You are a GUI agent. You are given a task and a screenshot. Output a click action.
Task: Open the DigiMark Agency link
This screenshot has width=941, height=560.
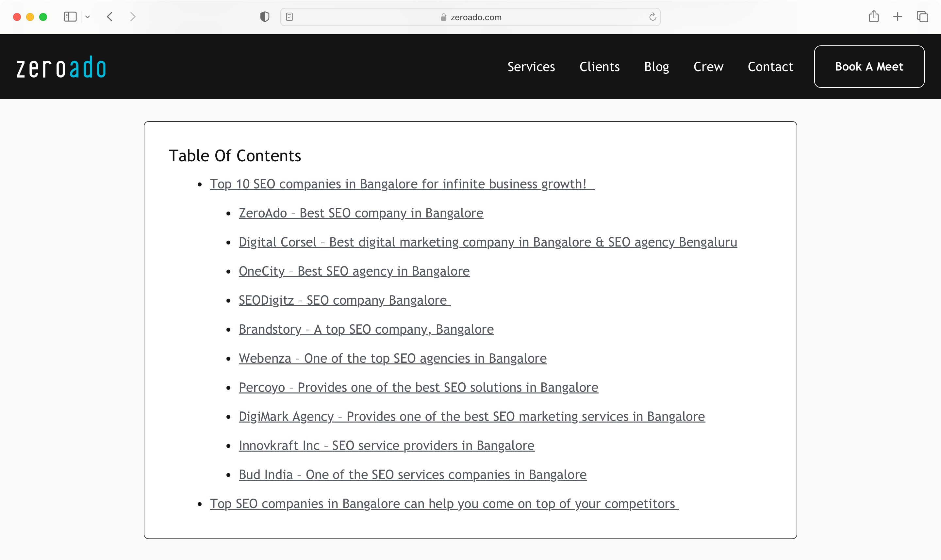[x=471, y=417]
